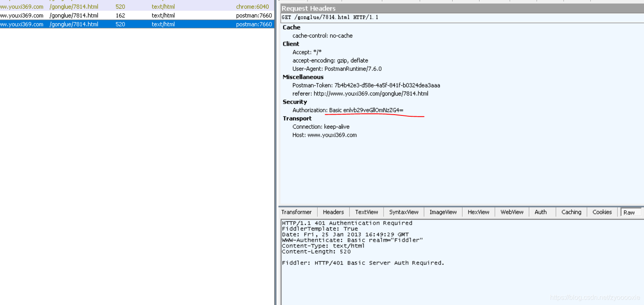Select the Connection: keep-alive header

pos(321,127)
